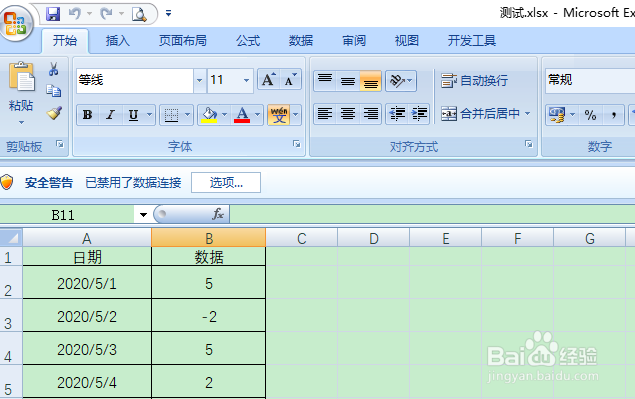This screenshot has width=635, height=399.
Task: Toggle underline formatting
Action: tap(133, 115)
